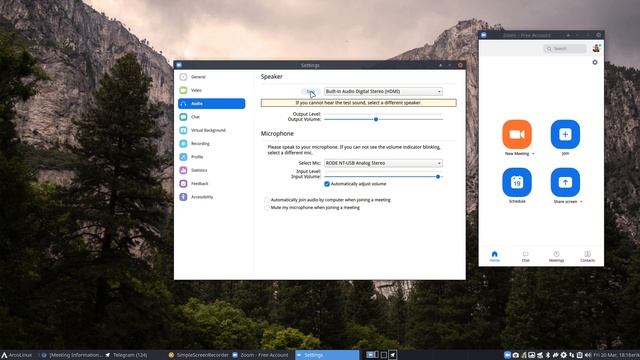
Task: Open profile avatar in Zoom window
Action: [596, 48]
